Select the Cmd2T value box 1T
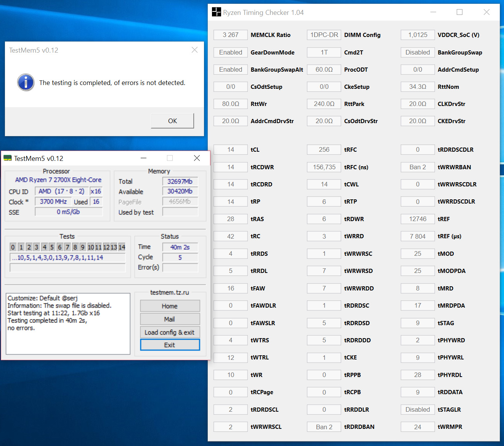The height and width of the screenshot is (446, 504). click(324, 52)
